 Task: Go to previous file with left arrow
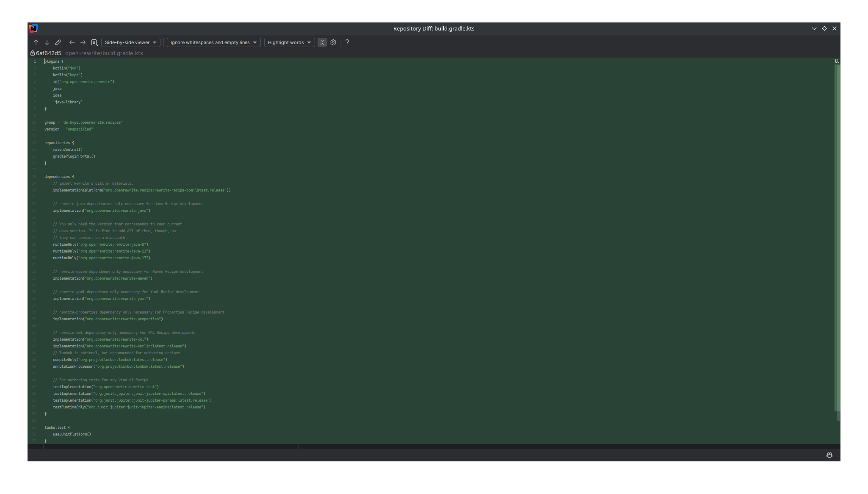point(72,42)
